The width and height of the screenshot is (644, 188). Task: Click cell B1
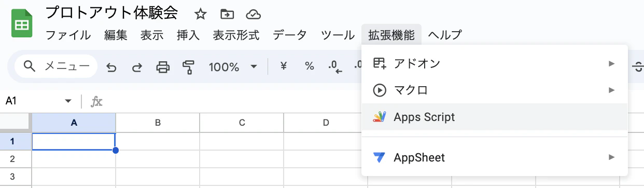point(158,141)
